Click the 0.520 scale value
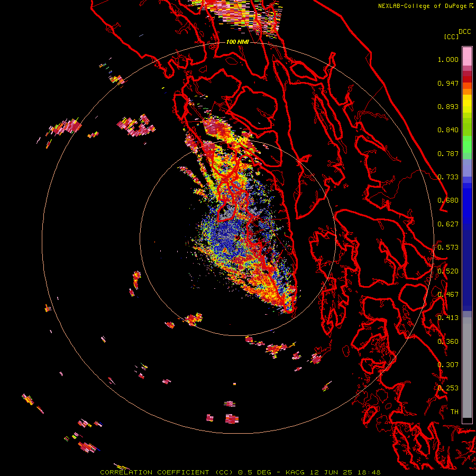 448,271
